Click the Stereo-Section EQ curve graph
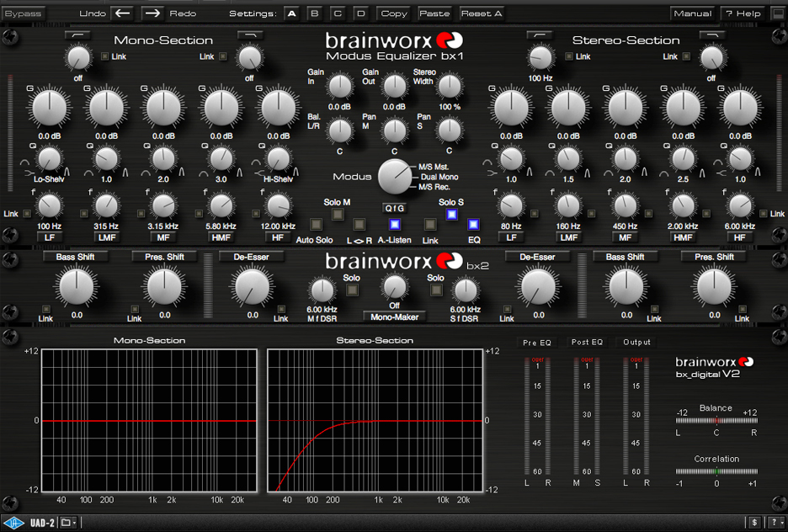This screenshot has height=532, width=788. click(375, 421)
